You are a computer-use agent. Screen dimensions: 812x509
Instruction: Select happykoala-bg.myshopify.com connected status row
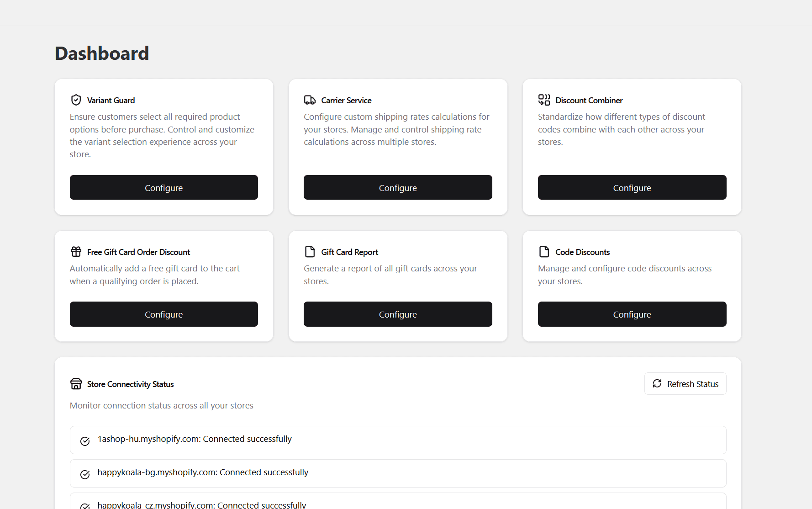[398, 473]
